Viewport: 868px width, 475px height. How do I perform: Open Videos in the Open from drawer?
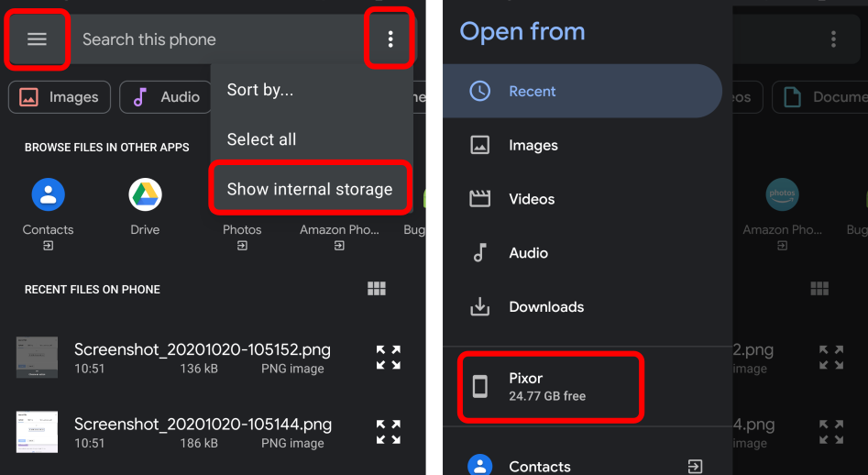pyautogui.click(x=532, y=199)
